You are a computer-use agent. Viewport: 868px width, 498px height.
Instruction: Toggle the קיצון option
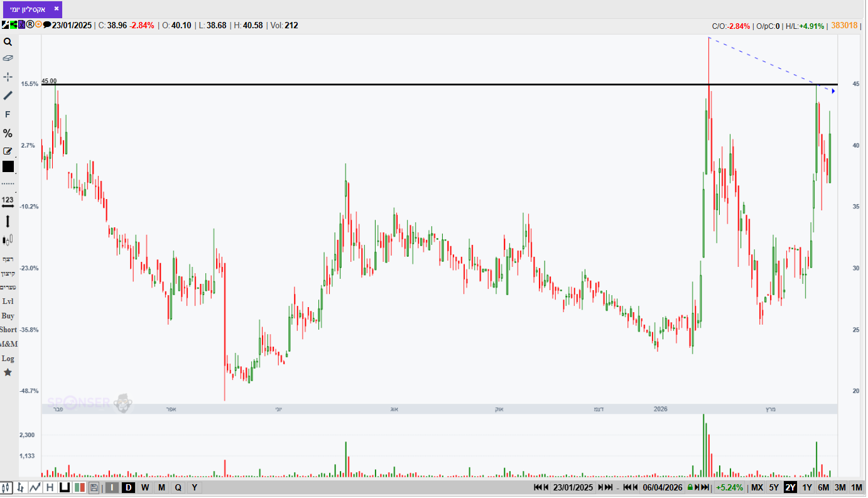[x=8, y=273]
